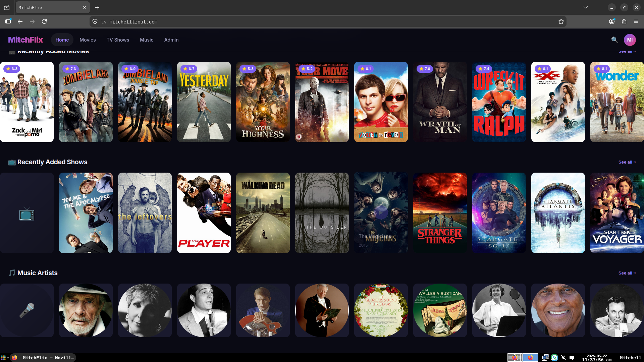Image resolution: width=644 pixels, height=362 pixels.
Task: Open the taskbar clock showing 11:37:56
Action: 597,358
